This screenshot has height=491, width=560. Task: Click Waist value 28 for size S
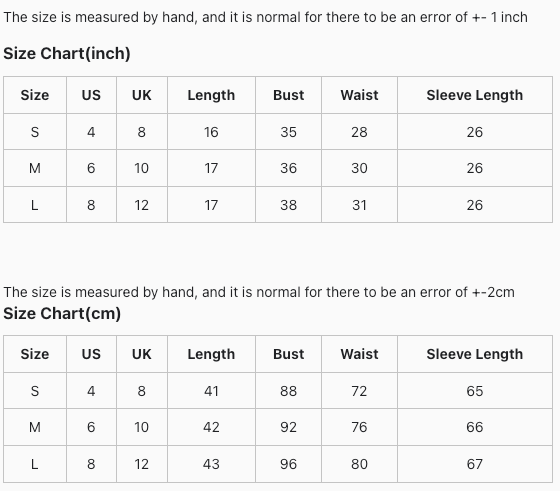click(x=359, y=132)
